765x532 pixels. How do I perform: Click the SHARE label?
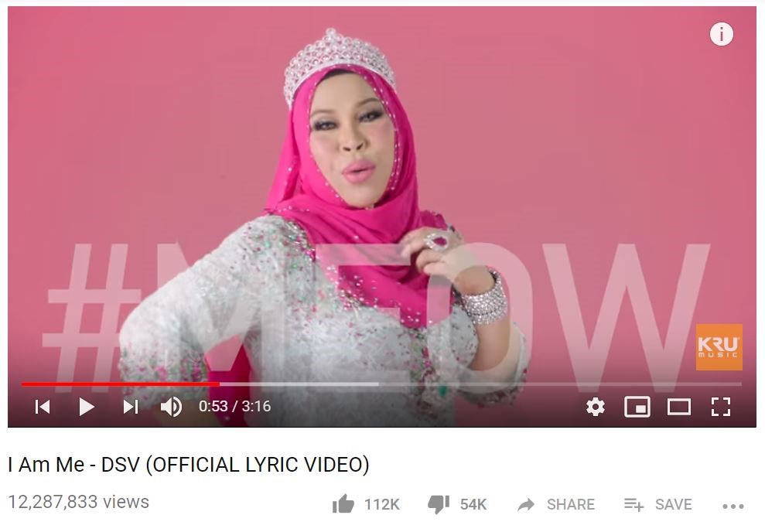coord(571,504)
